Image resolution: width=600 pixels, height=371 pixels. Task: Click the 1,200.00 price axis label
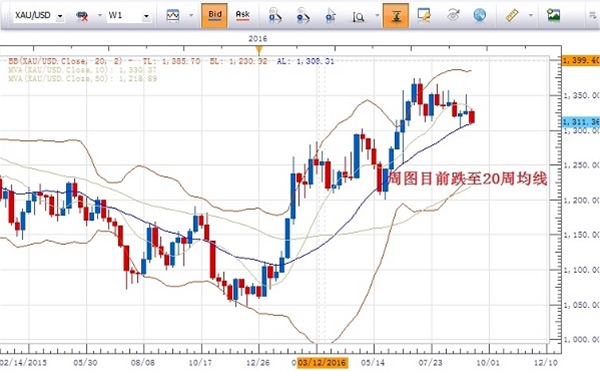(x=582, y=200)
